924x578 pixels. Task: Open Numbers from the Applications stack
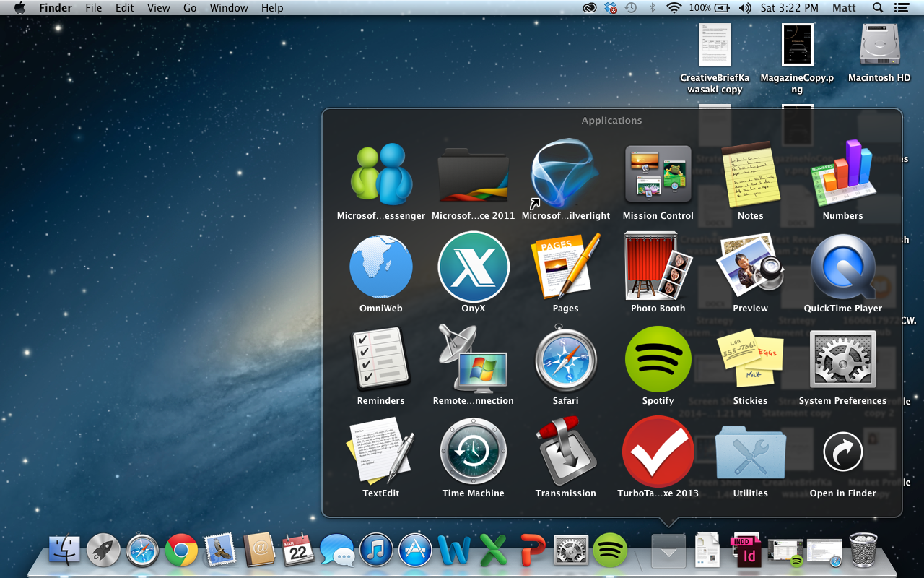click(843, 174)
